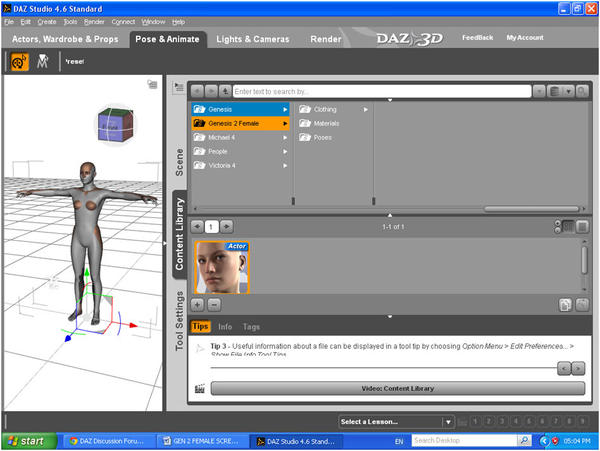Click Video: Content Library button
Viewport: 600px width, 451px height.
click(x=398, y=388)
